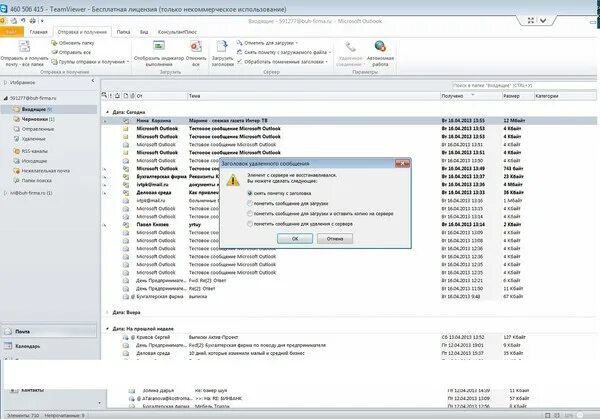Click undo arrow in quick access toolbar
This screenshot has width=600, height=420.
(23, 21)
